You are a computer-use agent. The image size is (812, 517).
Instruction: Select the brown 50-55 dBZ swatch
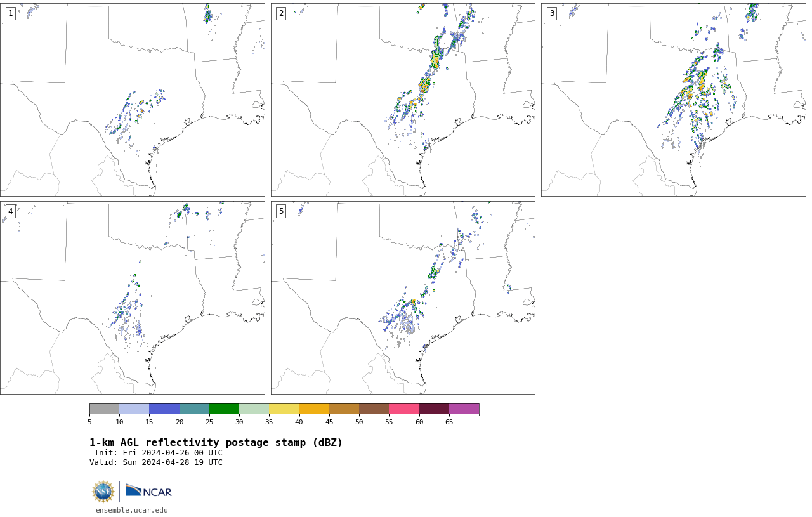[x=374, y=409]
